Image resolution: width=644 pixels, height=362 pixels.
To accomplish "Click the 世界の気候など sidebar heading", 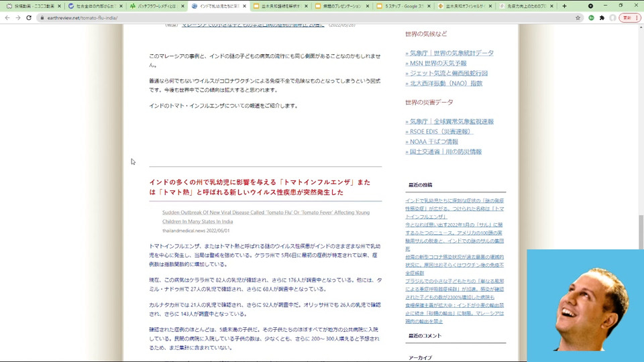I will tap(426, 34).
